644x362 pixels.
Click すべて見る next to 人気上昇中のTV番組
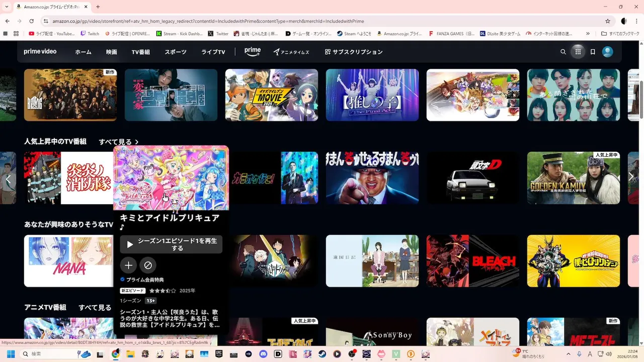point(118,142)
